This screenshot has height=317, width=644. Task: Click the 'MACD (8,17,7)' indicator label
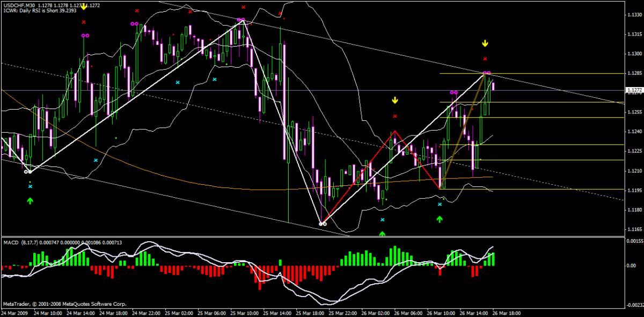20,243
